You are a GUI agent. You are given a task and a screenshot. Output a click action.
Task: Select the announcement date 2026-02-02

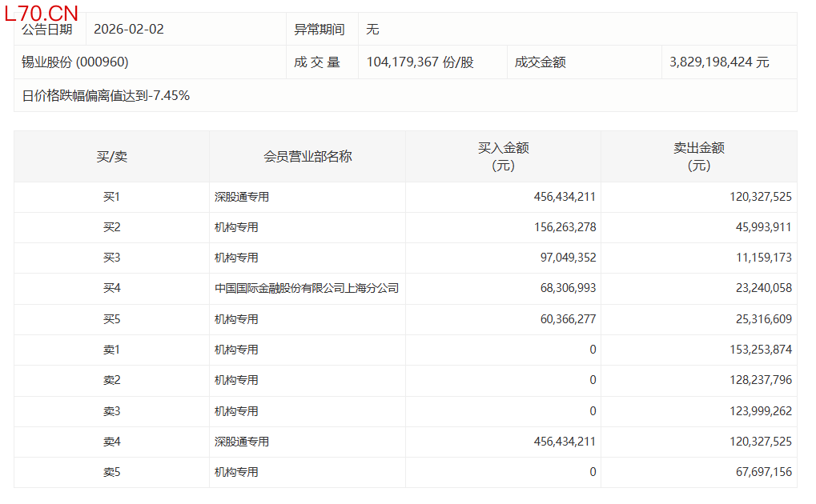point(129,30)
